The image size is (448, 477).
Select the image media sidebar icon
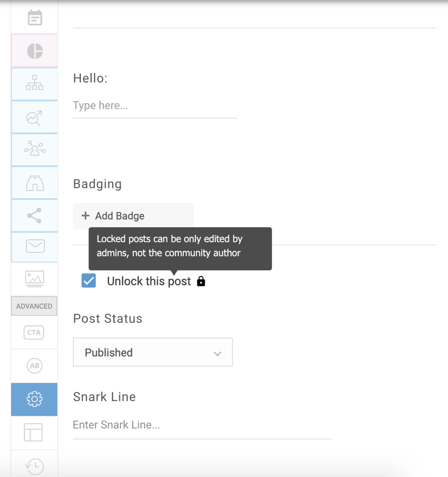click(35, 278)
